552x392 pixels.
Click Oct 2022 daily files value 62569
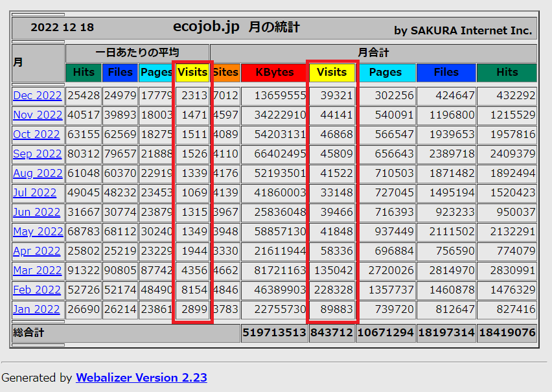click(120, 135)
